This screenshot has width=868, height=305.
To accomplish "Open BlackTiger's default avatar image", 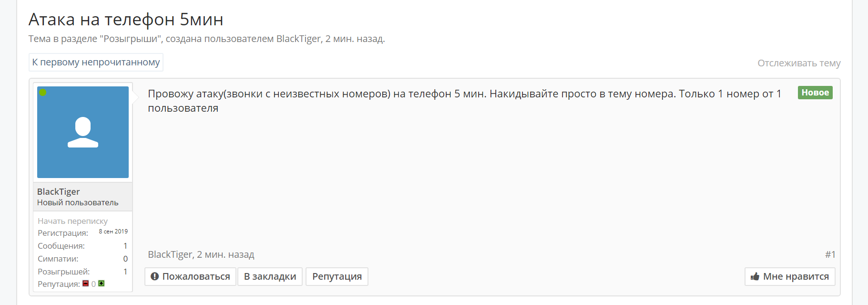I will click(x=83, y=132).
